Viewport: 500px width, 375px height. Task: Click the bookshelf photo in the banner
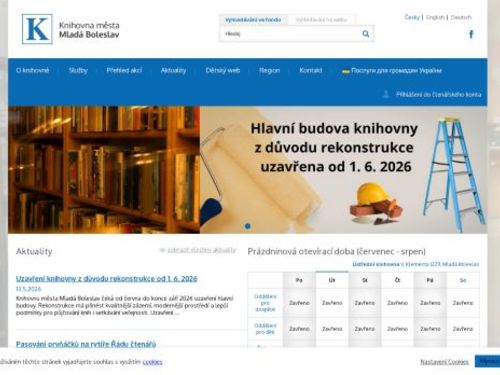(x=104, y=170)
